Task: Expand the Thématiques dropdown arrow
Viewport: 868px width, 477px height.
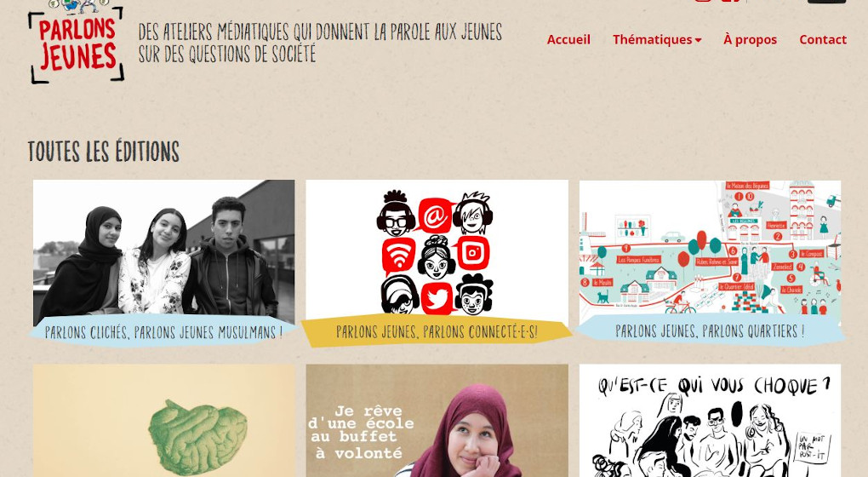Action: click(x=698, y=40)
